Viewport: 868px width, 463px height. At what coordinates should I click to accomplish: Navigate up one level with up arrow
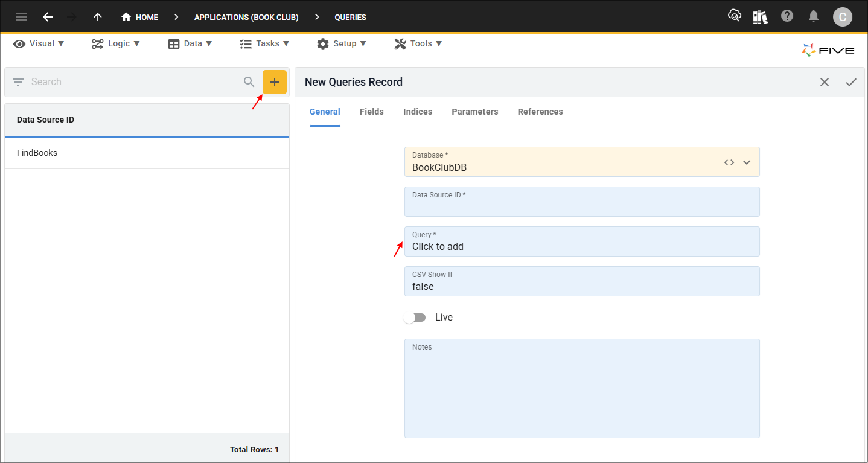tap(98, 17)
